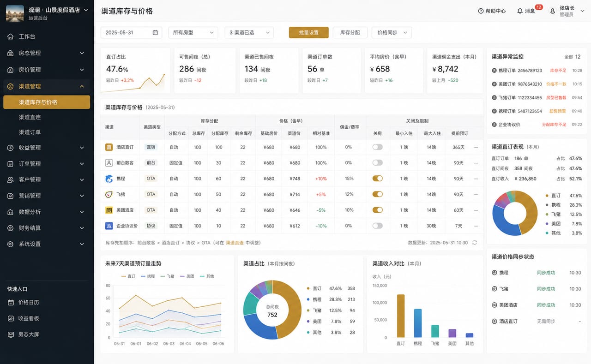Screen dimensions: 591x364
Task: Disable 关房 switch for 美团酒店
Action: click(x=378, y=210)
